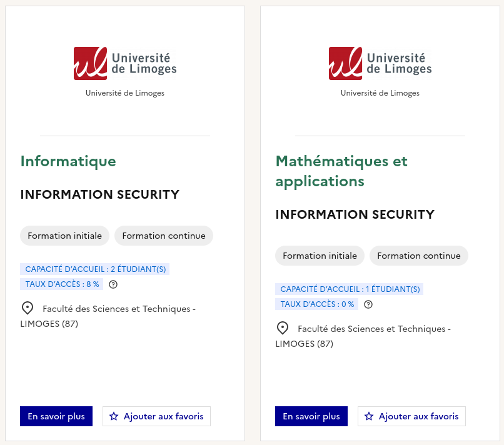Screen dimensions: 504x445
Task: Click the Université de Limoges logo on Mathématiques card
Action: pos(380,63)
